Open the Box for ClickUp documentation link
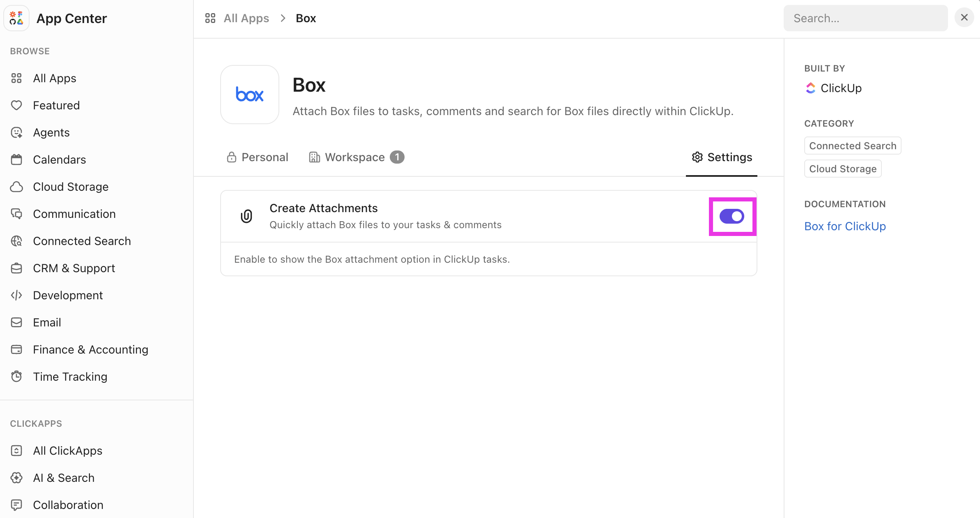 tap(844, 226)
